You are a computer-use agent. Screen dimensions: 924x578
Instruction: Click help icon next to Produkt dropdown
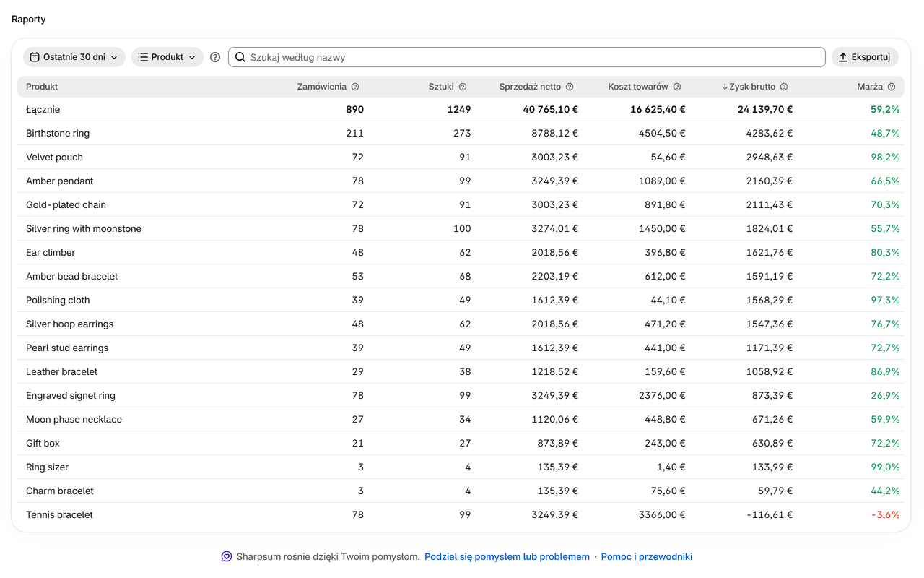[215, 57]
